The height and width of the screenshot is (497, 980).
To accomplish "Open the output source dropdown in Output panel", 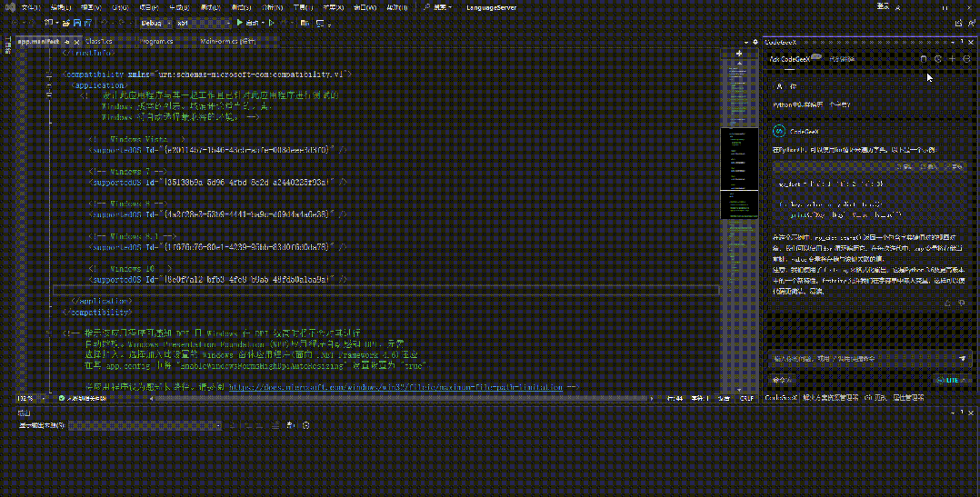I will pos(145,425).
